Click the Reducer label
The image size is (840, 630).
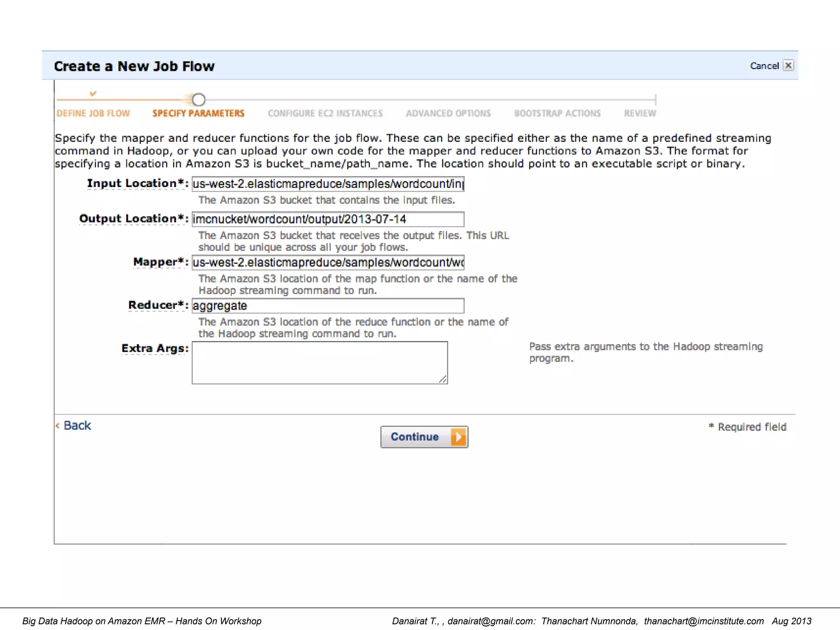coord(158,305)
